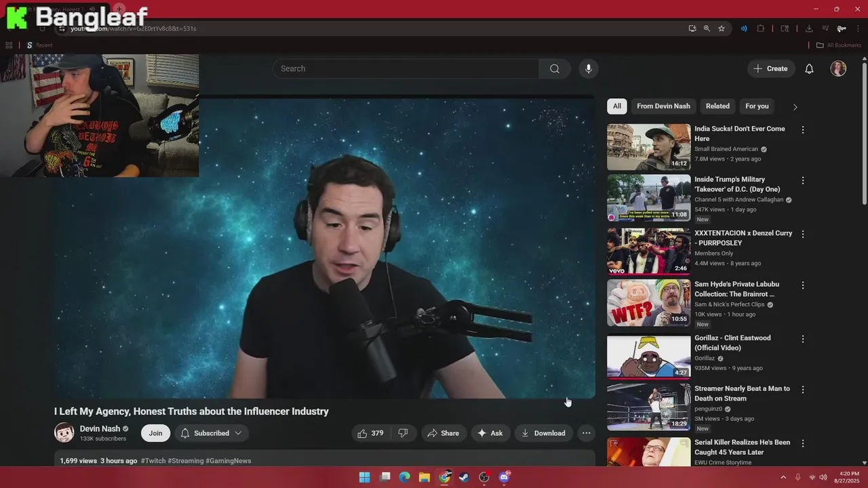Open YouTube notifications bell
The width and height of the screenshot is (868, 488).
point(809,68)
